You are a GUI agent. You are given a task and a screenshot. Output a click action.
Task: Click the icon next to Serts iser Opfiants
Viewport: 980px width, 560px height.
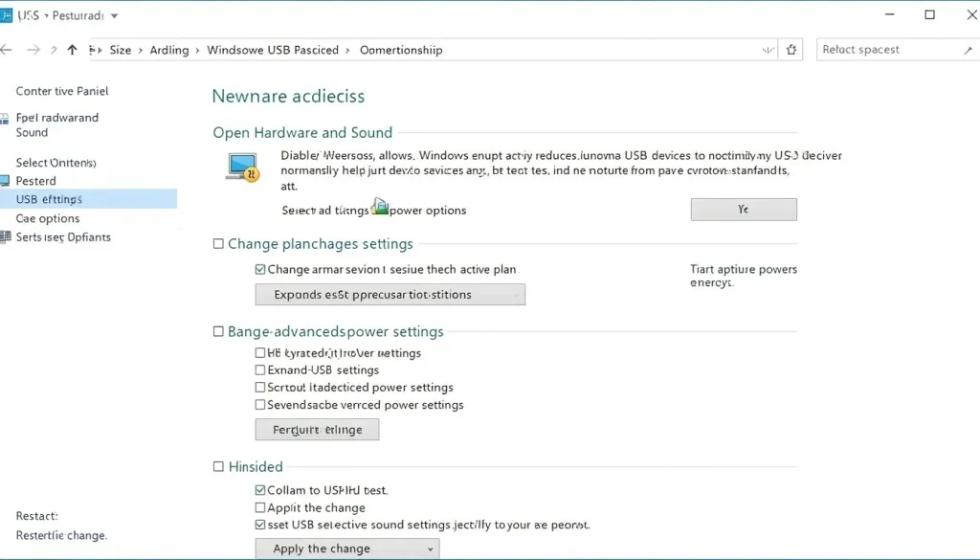click(6, 236)
